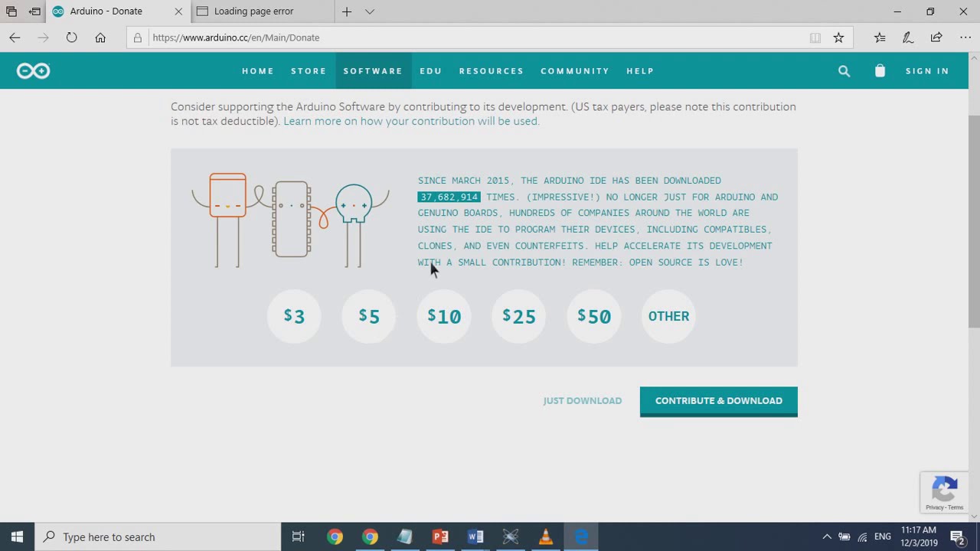Click the battery status tray icon
Image resolution: width=980 pixels, height=551 pixels.
click(844, 536)
